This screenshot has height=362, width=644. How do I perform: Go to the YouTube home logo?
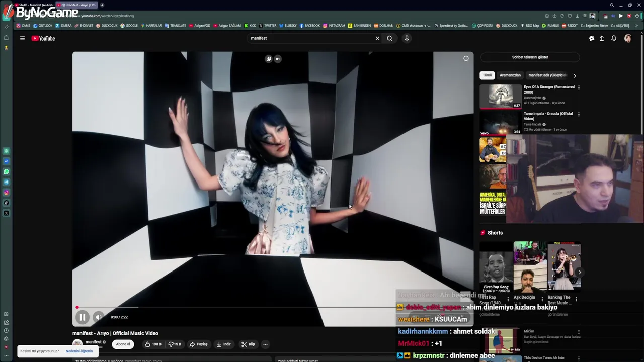pyautogui.click(x=43, y=38)
